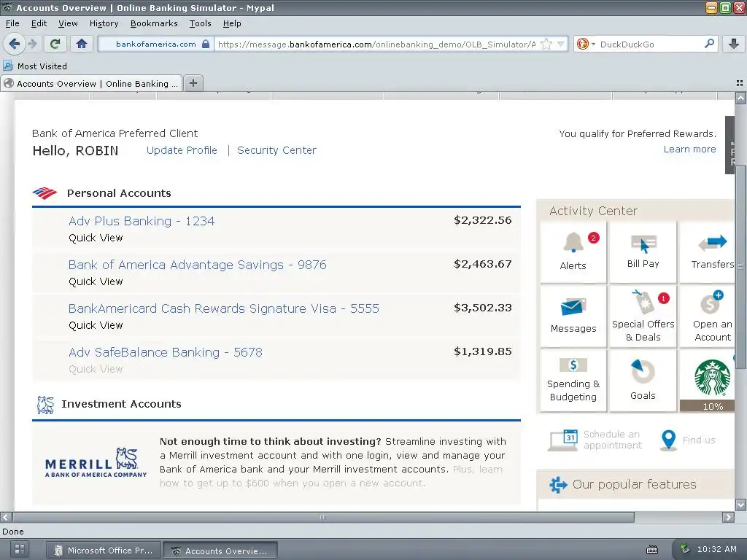This screenshot has height=560, width=747.
Task: Open the Tools menu
Action: coord(200,23)
